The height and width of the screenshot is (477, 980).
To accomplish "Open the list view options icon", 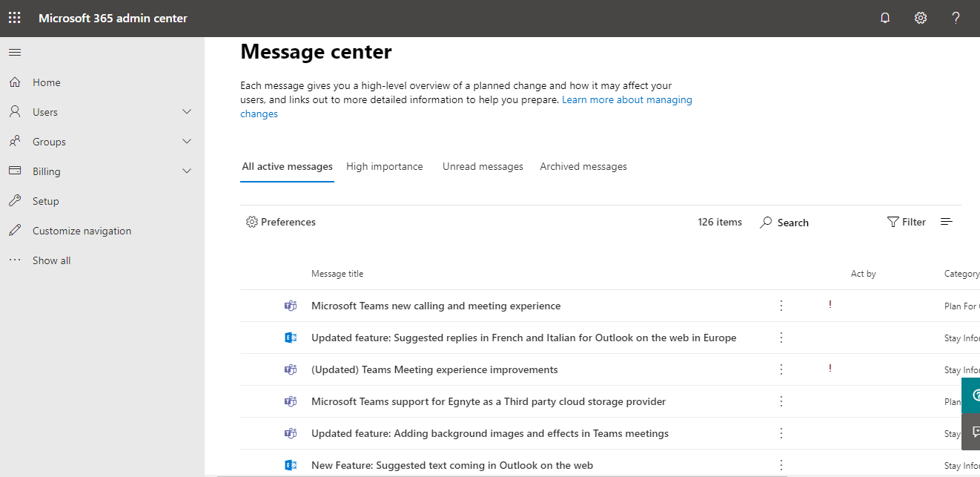I will [947, 222].
